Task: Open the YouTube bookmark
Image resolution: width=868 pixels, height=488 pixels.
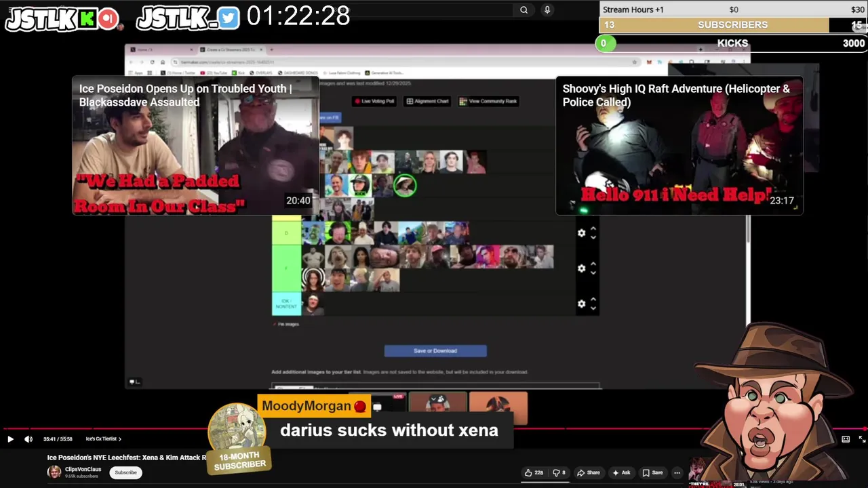Action: (214, 73)
